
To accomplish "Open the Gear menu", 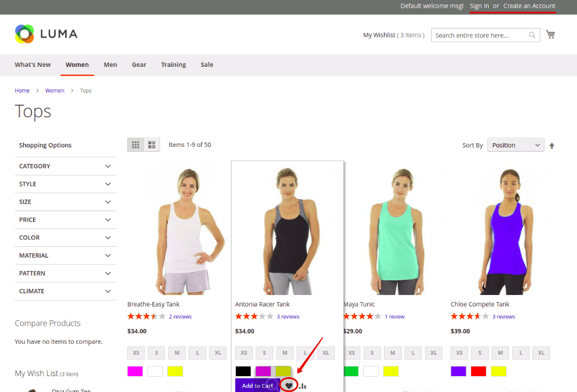I will click(x=139, y=65).
